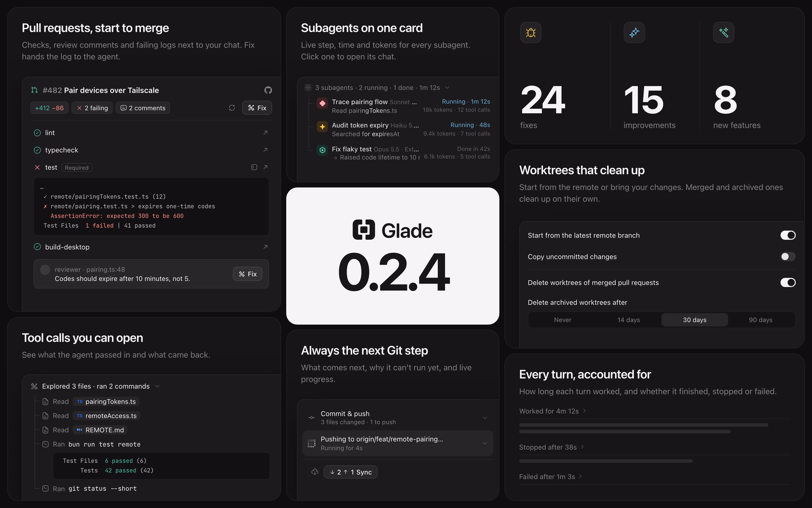812x508 pixels.
Task: Select the 90 days retention option
Action: click(x=761, y=320)
